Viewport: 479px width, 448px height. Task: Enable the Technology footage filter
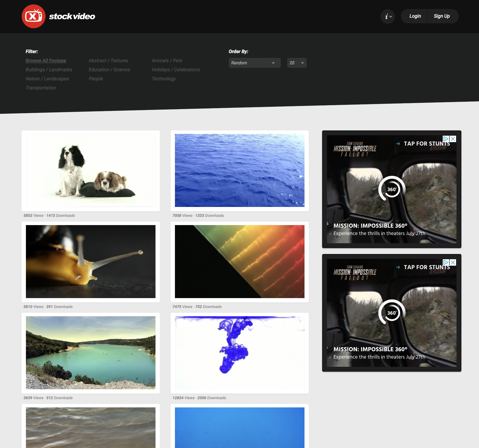click(x=164, y=79)
